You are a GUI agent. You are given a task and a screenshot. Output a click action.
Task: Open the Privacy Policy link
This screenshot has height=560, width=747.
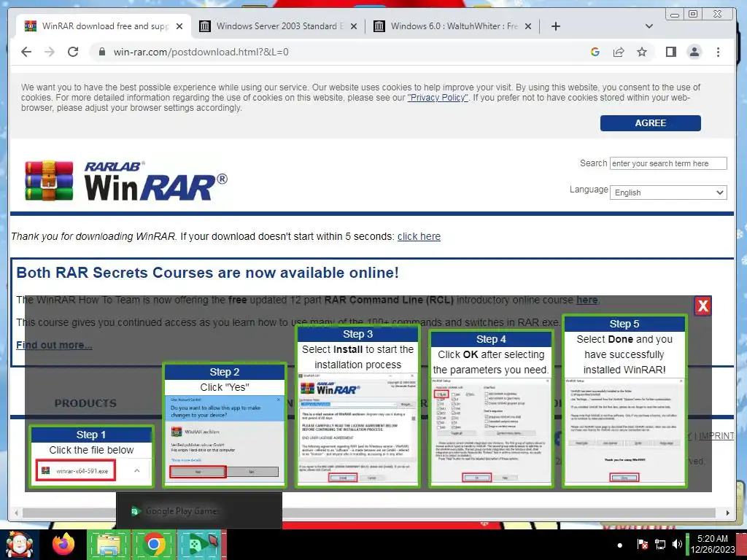coord(438,98)
